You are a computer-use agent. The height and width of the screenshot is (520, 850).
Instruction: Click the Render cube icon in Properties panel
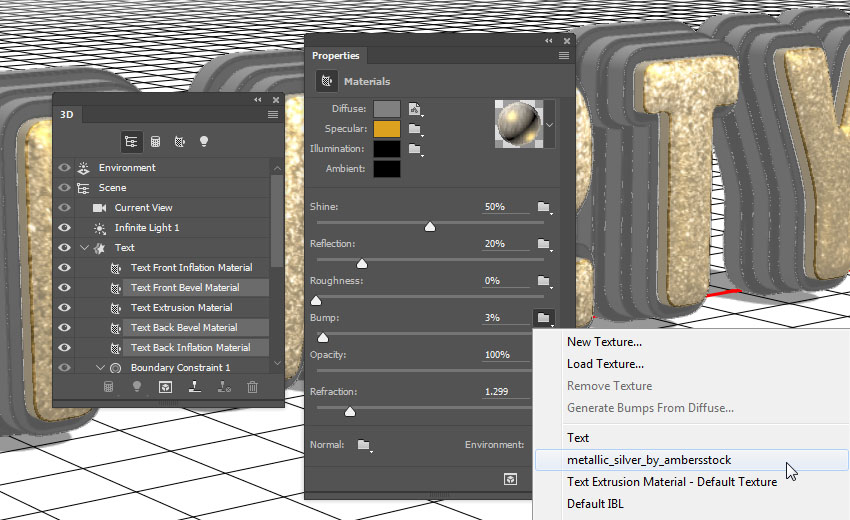click(510, 480)
